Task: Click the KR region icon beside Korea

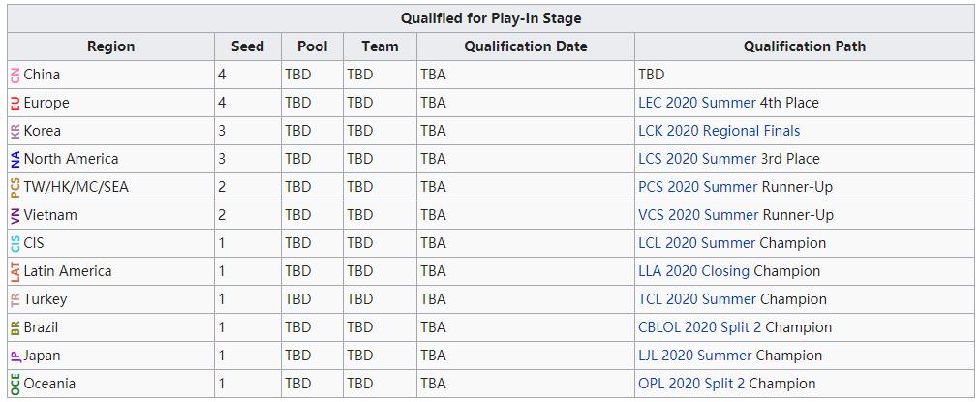Action: (x=15, y=131)
